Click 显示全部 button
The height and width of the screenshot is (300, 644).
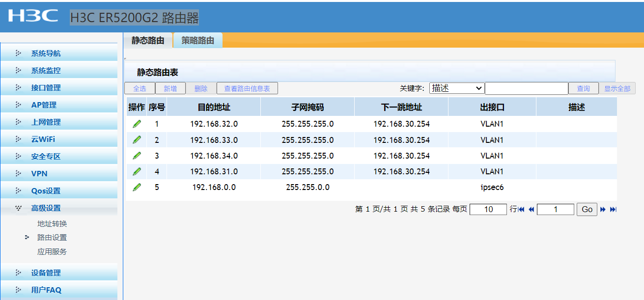pyautogui.click(x=617, y=88)
